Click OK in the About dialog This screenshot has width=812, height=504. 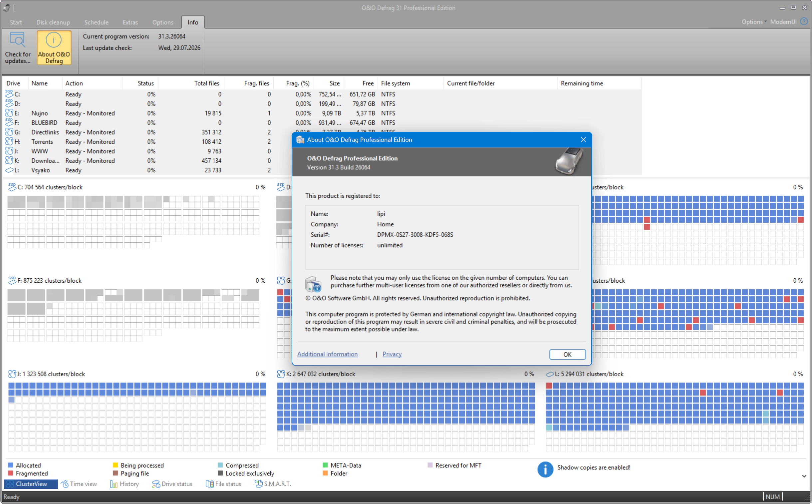pyautogui.click(x=567, y=354)
